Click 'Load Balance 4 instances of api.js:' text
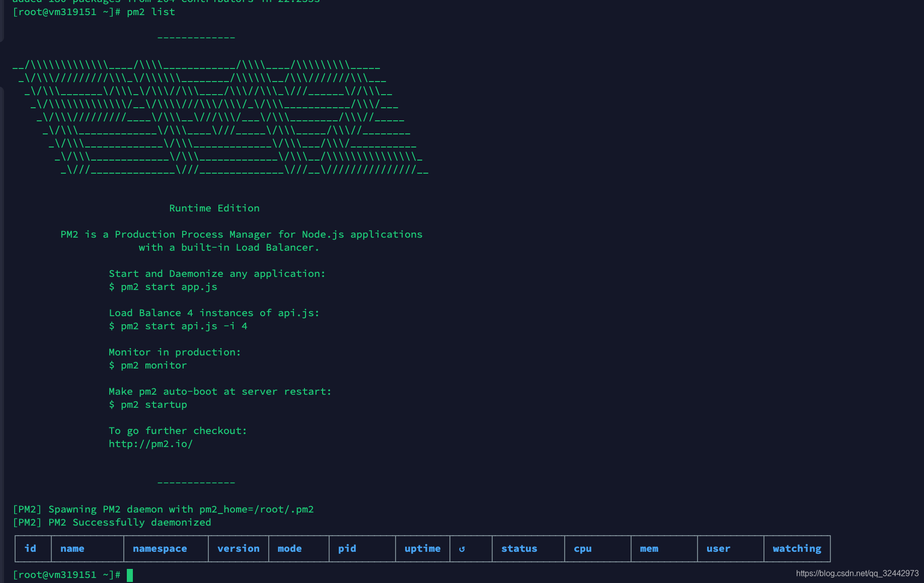 click(x=214, y=313)
